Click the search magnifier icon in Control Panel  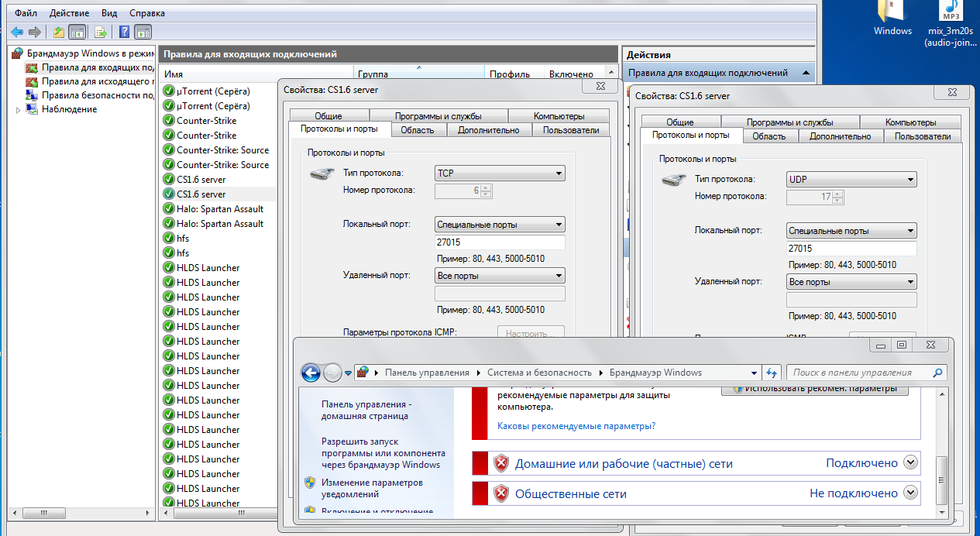coord(937,373)
